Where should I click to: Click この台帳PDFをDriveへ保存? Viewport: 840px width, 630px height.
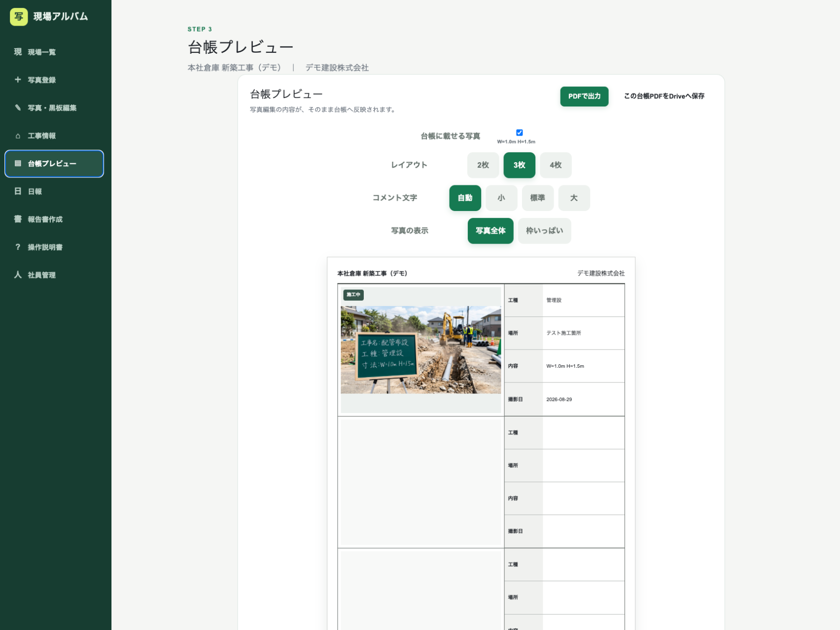664,96
